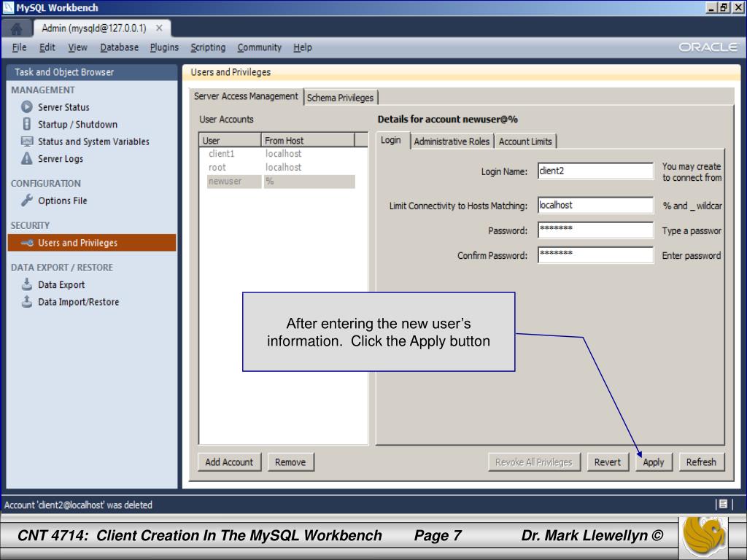Image resolution: width=747 pixels, height=560 pixels.
Task: Close the Admin connection tab
Action: click(159, 28)
